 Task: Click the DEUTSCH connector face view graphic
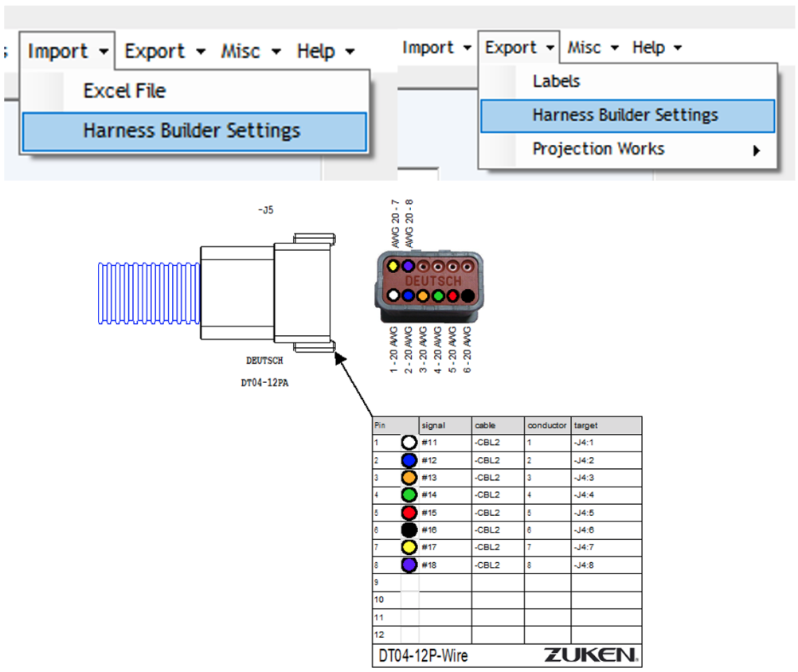coord(430,283)
